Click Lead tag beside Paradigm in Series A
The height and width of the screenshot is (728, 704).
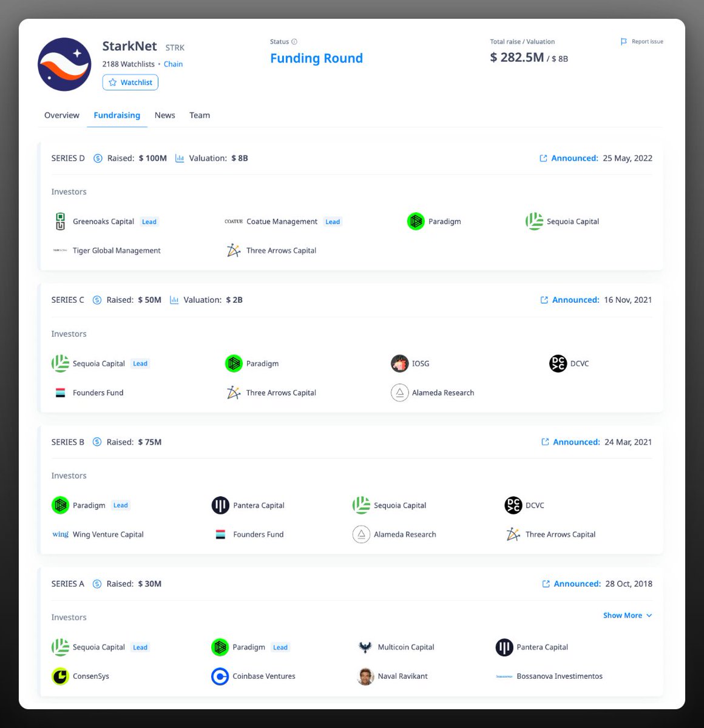(280, 647)
